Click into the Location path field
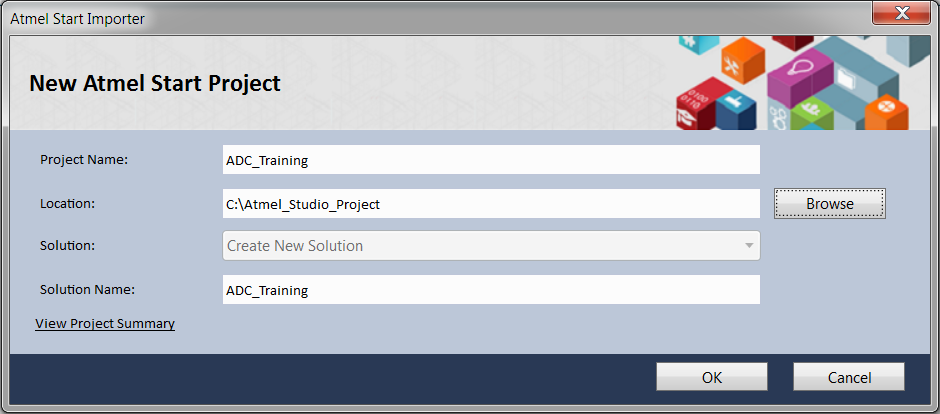 coord(492,204)
